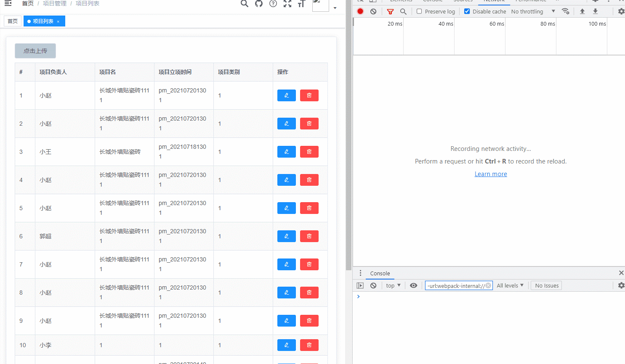This screenshot has width=625, height=364.
Task: Open the Learn more link
Action: coord(491,174)
